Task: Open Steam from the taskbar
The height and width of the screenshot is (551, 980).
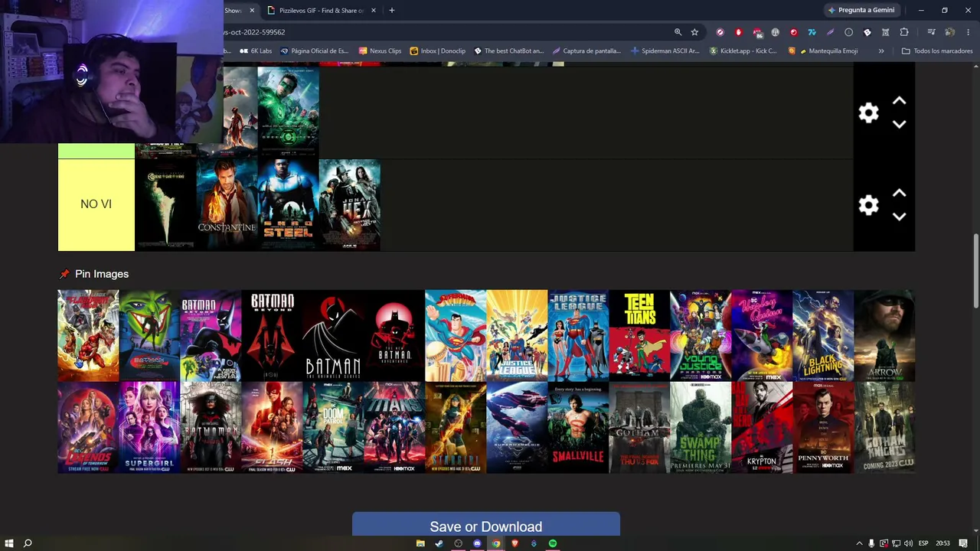Action: tap(439, 543)
